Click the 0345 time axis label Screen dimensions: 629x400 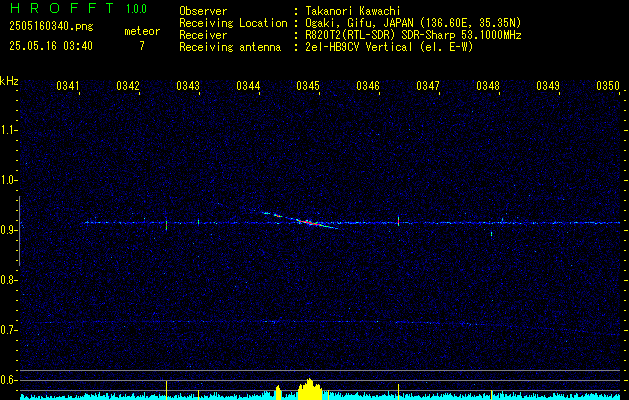(308, 85)
